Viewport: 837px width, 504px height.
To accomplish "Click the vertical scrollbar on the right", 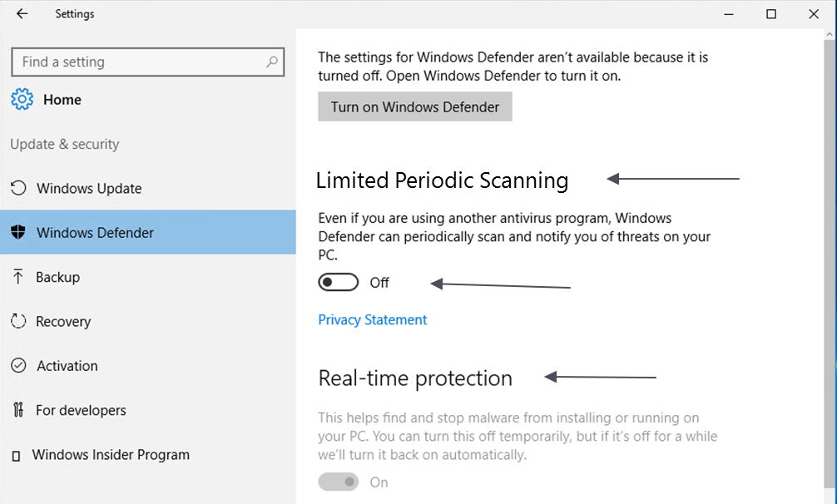I will pos(830,267).
